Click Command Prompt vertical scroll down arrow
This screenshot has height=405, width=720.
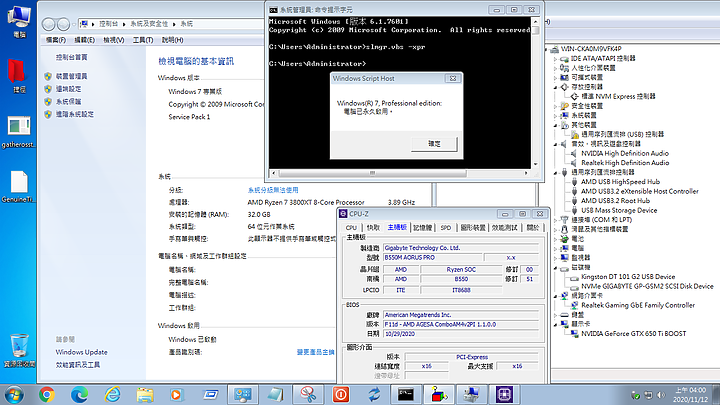click(x=535, y=164)
